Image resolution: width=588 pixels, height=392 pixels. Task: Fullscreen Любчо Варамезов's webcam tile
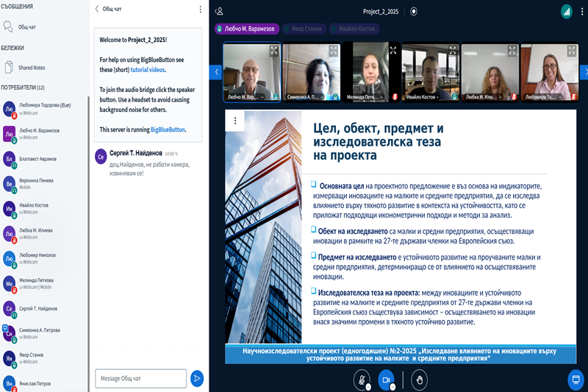(273, 51)
